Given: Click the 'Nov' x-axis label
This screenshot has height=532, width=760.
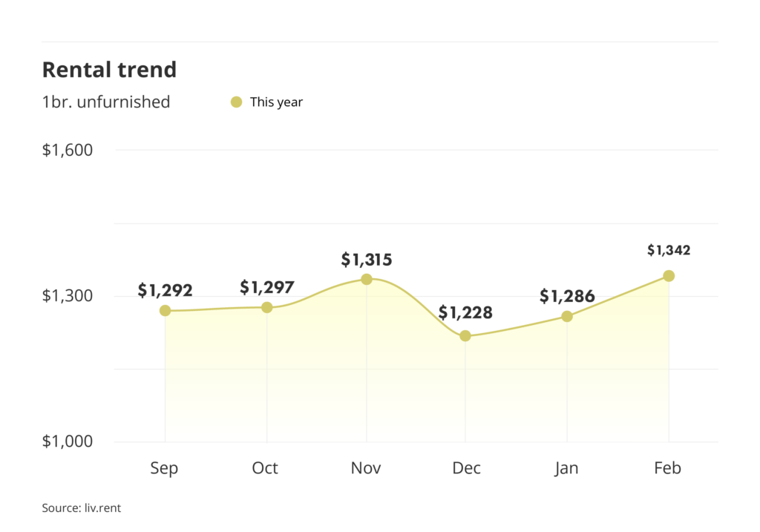Looking at the screenshot, I should click(367, 468).
